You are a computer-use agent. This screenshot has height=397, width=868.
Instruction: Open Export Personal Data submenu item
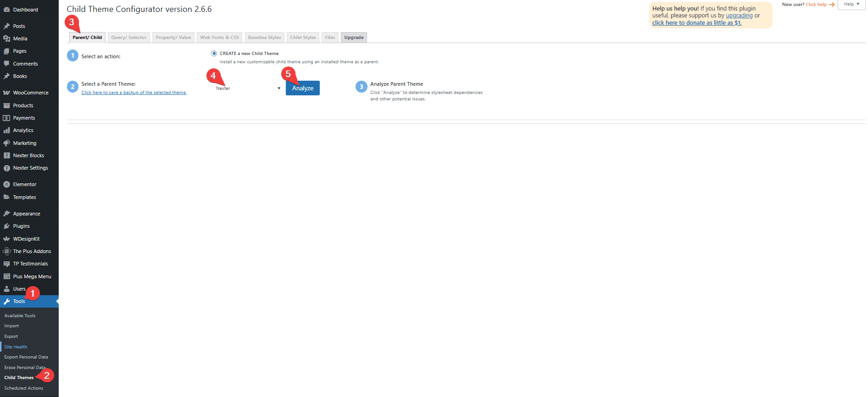(x=26, y=357)
